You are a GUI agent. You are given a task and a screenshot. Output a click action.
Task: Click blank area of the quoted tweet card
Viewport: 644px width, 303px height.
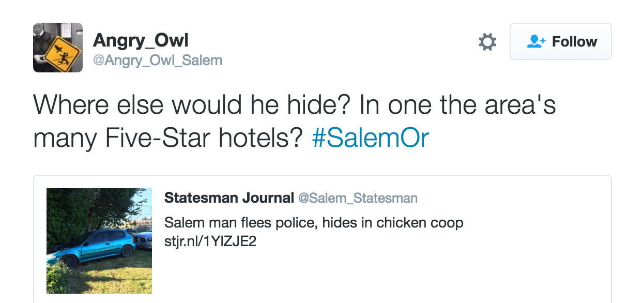413,269
